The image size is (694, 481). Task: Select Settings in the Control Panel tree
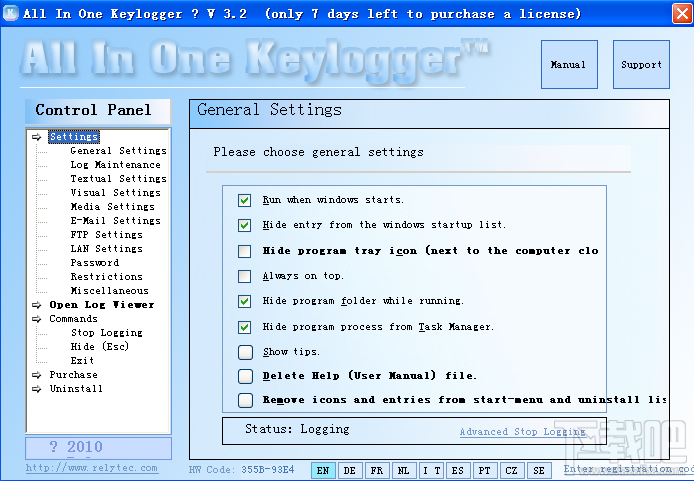tap(74, 137)
